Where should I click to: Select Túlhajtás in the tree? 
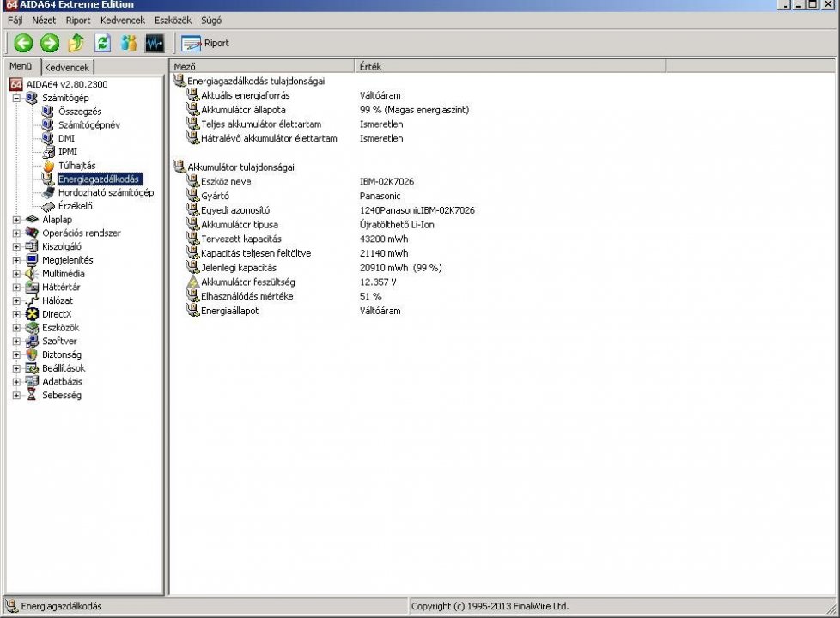click(x=76, y=166)
